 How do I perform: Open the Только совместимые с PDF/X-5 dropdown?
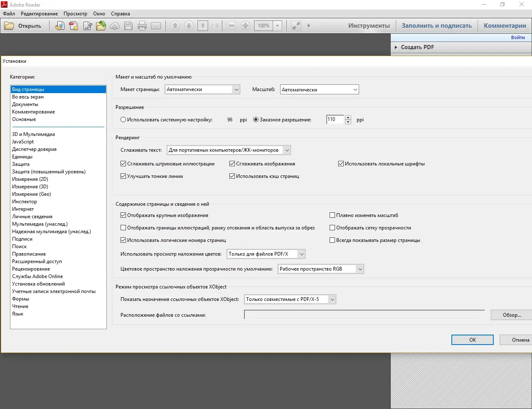point(290,299)
